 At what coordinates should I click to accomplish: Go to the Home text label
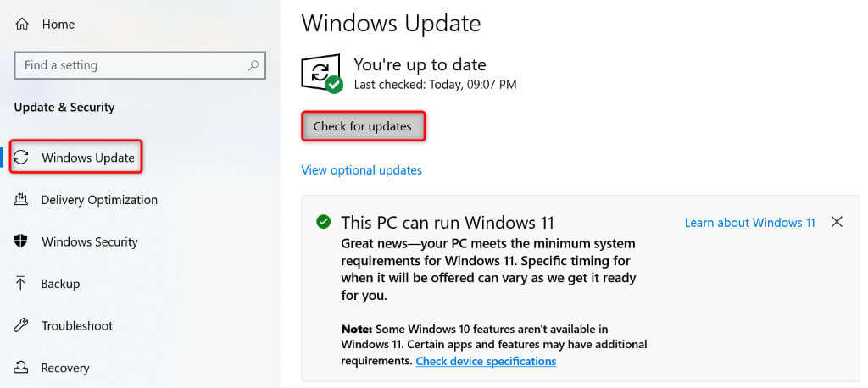pyautogui.click(x=58, y=25)
